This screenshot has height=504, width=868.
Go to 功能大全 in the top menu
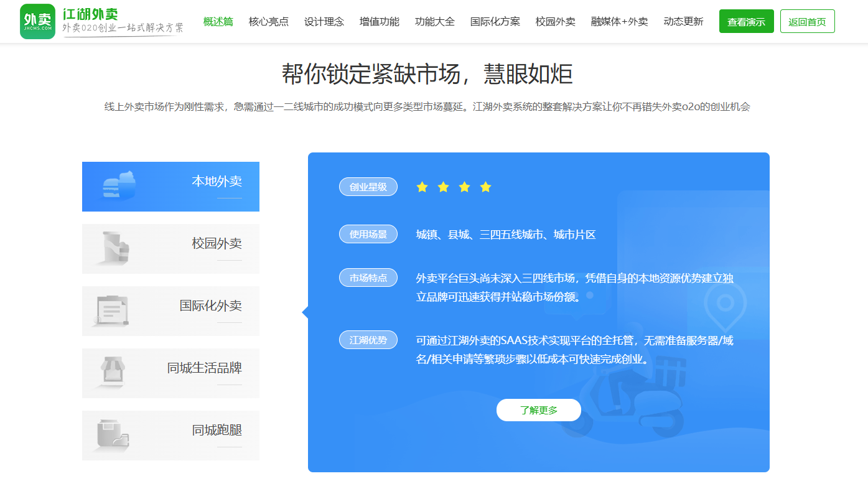[x=434, y=22]
